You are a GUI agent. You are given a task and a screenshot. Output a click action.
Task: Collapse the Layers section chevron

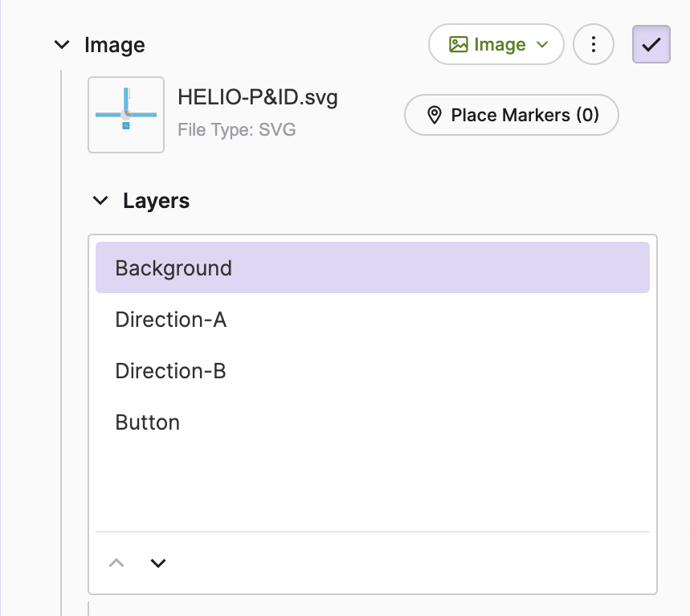pyautogui.click(x=100, y=201)
